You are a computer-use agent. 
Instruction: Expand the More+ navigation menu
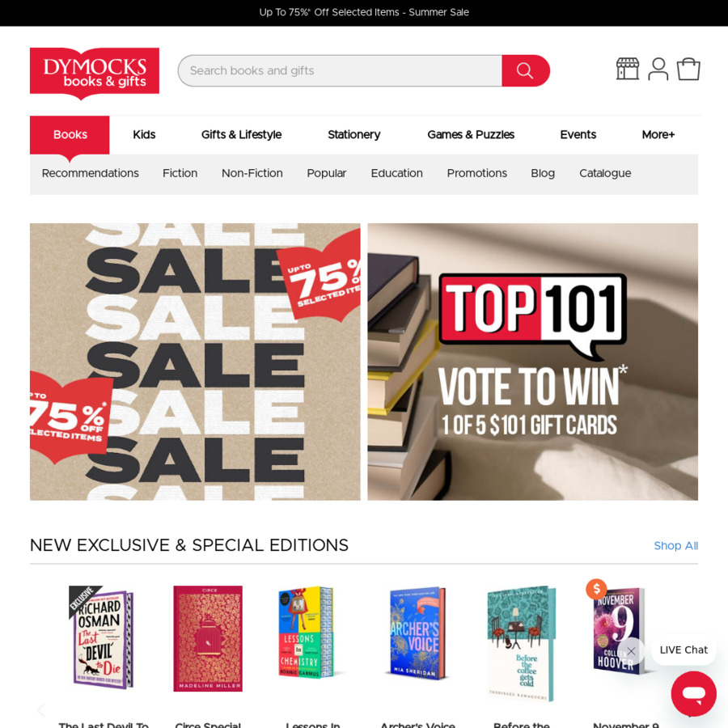click(x=658, y=134)
